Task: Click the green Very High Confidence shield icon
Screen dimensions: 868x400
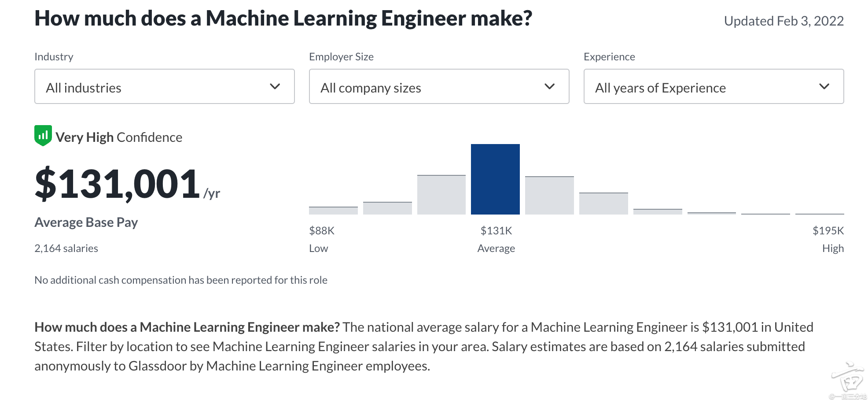Action: click(x=43, y=136)
